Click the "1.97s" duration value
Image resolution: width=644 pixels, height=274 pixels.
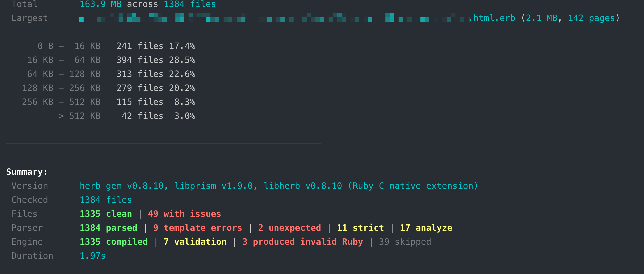coord(93,256)
